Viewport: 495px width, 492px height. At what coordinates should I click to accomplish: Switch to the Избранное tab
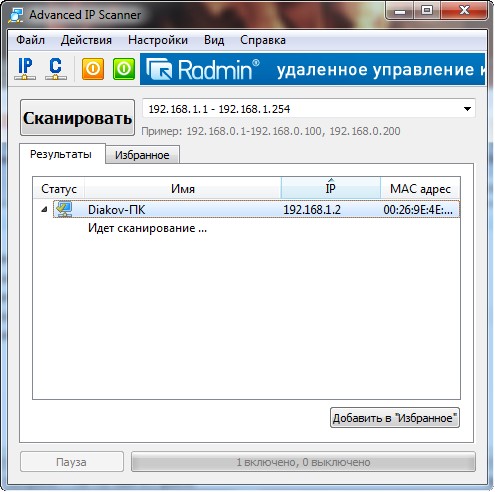(x=142, y=155)
